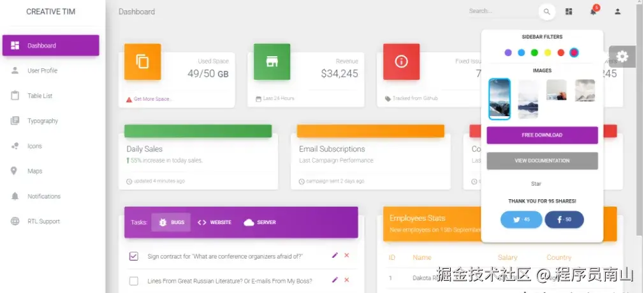Remove the Lines From Great Russian Literature task
The width and height of the screenshot is (644, 293).
click(x=347, y=280)
